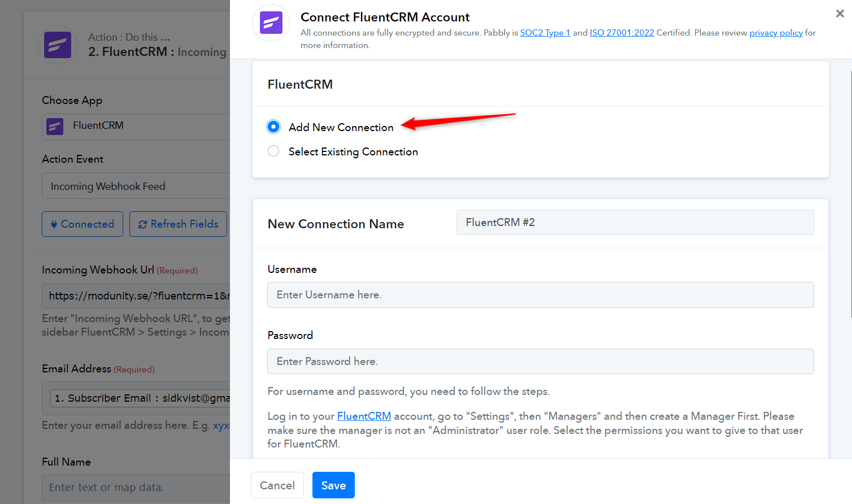Open the privacy policy link
This screenshot has width=852, height=504.
(776, 33)
